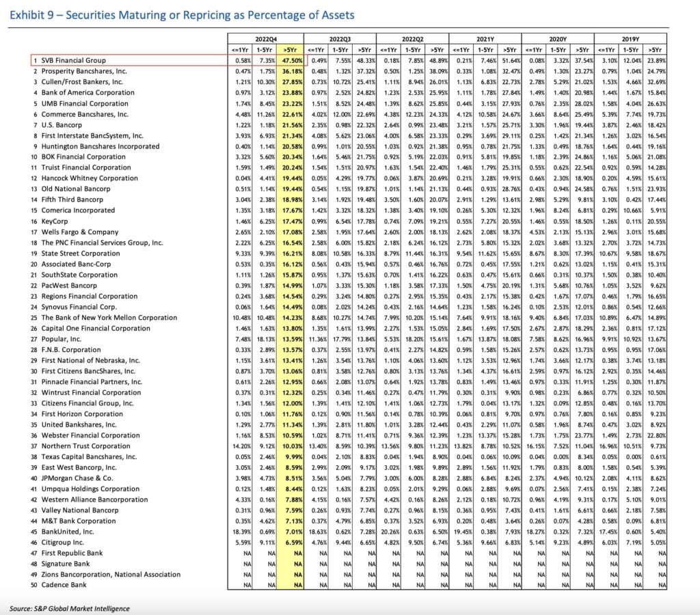Select Zions Bancorporation, National Association label
This screenshot has width=700, height=615.
pyautogui.click(x=111, y=575)
